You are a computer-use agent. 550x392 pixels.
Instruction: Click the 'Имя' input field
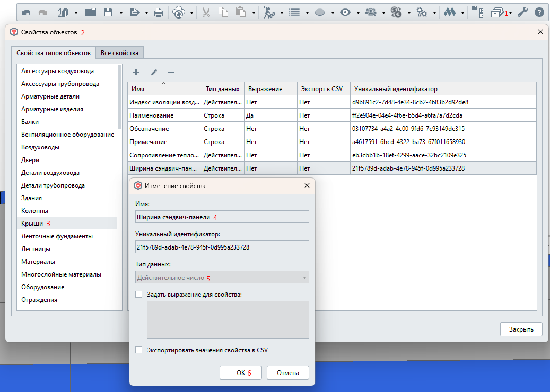click(x=222, y=217)
